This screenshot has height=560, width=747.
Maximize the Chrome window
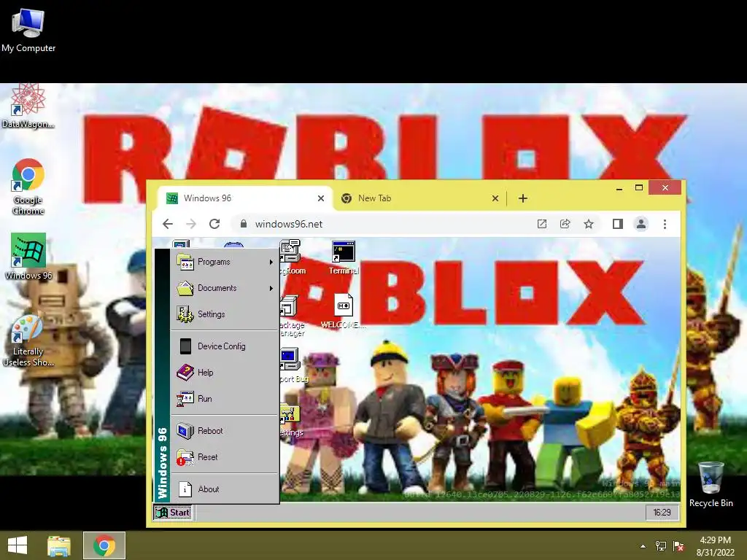(639, 188)
